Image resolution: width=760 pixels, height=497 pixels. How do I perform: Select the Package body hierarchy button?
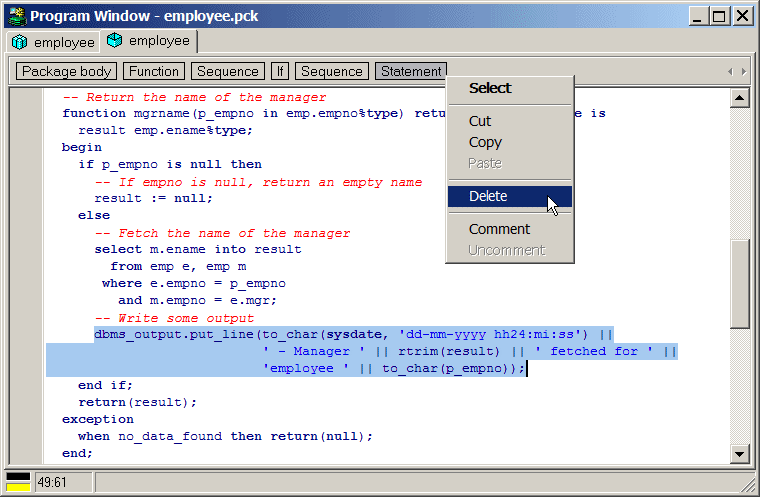click(x=66, y=71)
